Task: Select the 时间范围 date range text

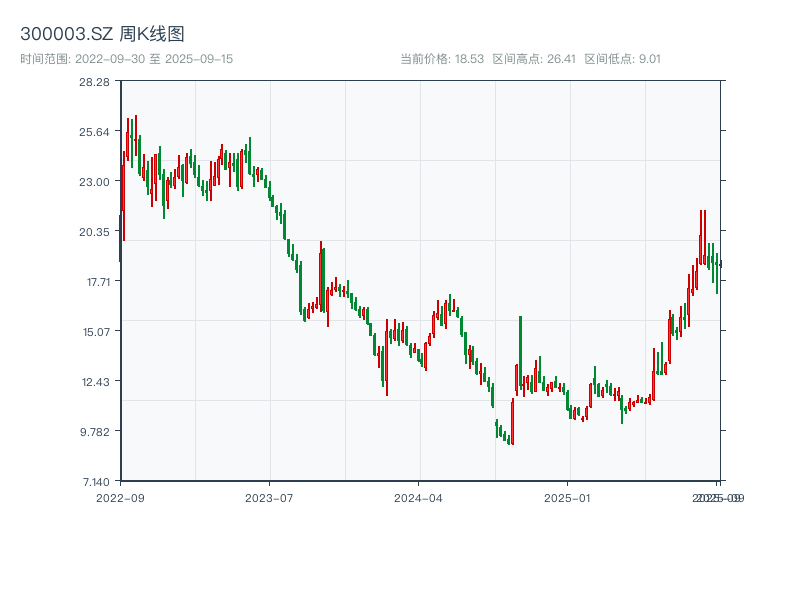Action: point(127,59)
